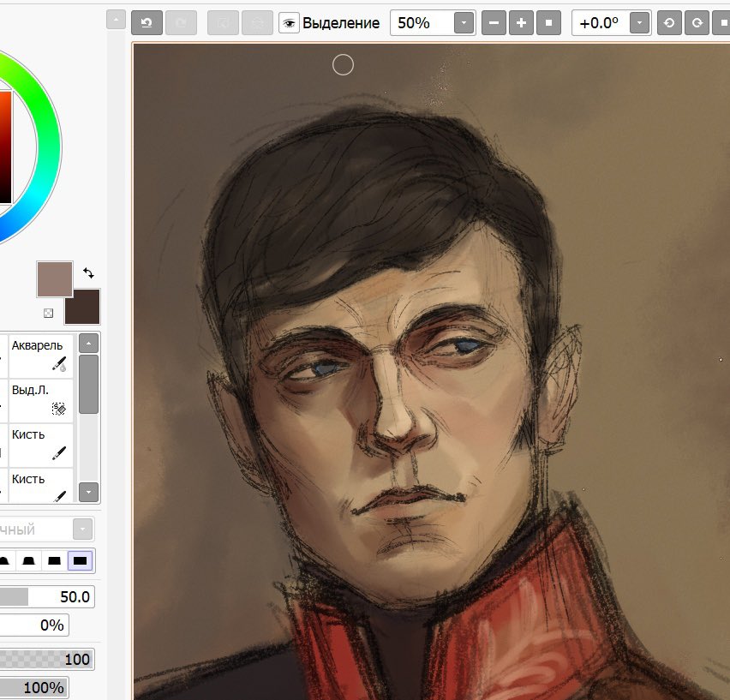Image resolution: width=730 pixels, height=700 pixels.
Task: Zoom out with the minus button
Action: coord(494,22)
